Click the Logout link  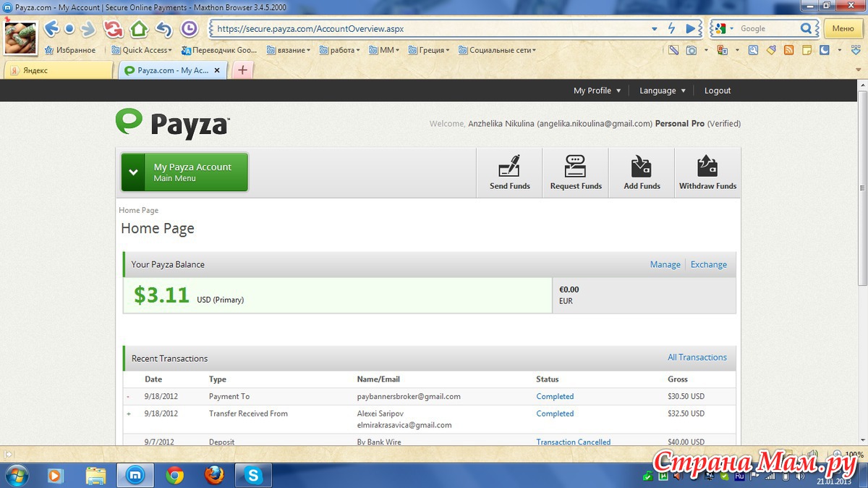pyautogui.click(x=718, y=91)
